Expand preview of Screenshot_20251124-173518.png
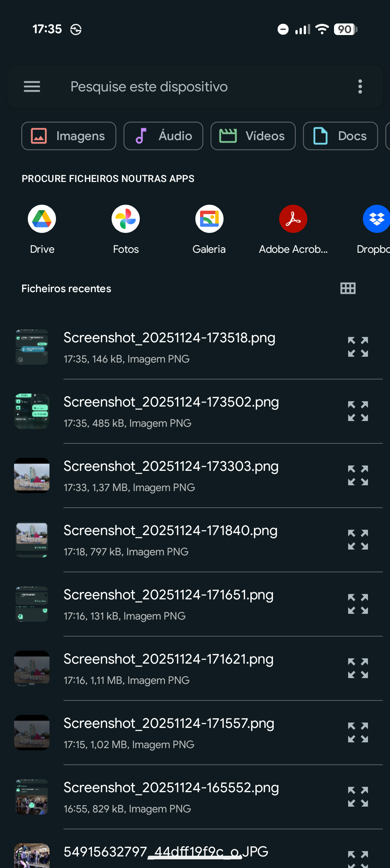The height and width of the screenshot is (868, 390). [358, 347]
